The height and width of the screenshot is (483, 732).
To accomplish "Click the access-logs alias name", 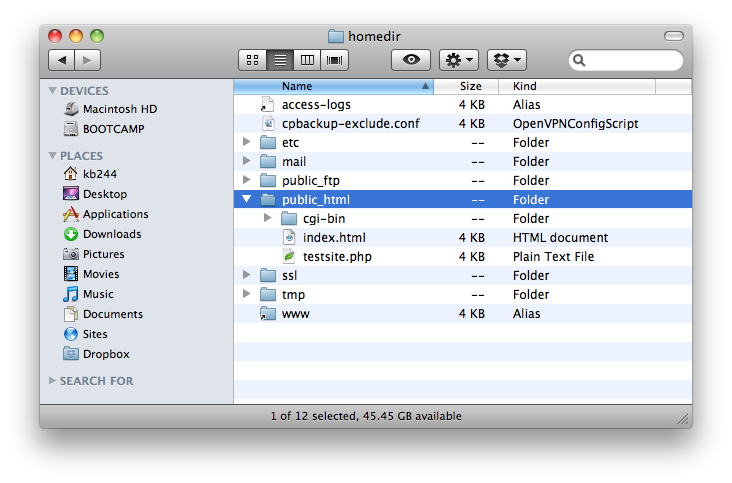I will pyautogui.click(x=316, y=105).
